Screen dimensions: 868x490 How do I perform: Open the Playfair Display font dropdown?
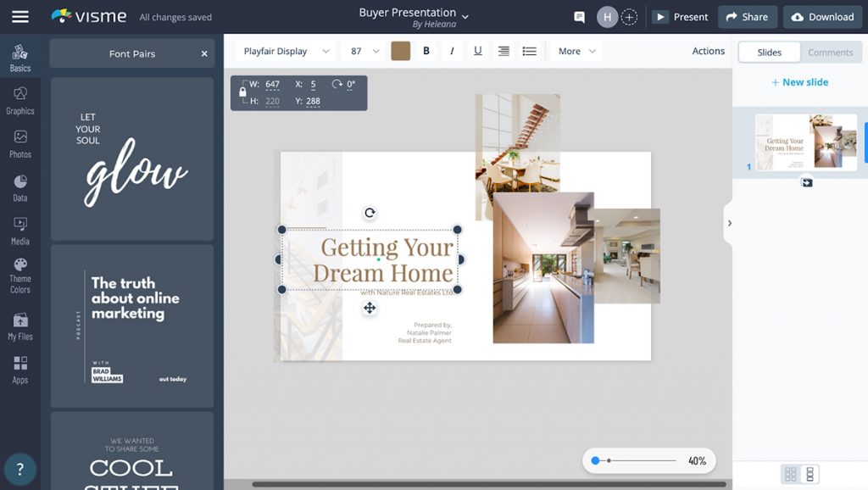[x=286, y=51]
